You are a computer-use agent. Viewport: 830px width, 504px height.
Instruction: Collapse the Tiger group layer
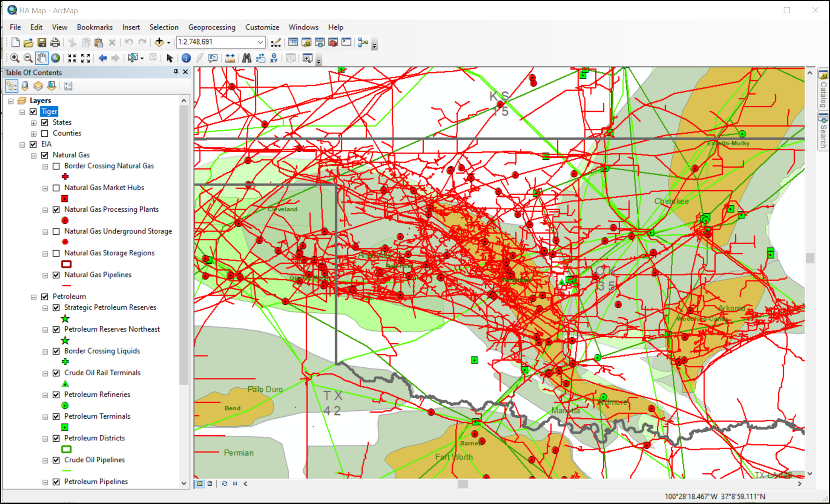pos(22,112)
